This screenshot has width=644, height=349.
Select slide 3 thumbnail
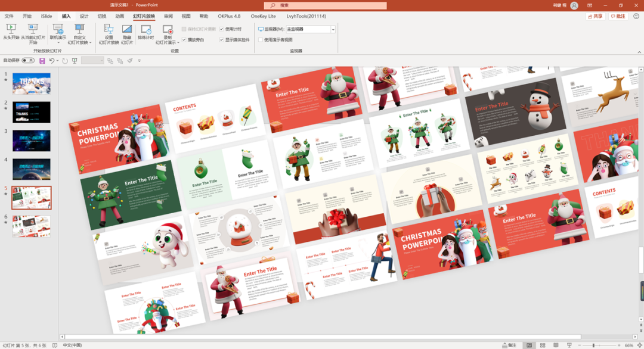tap(32, 141)
